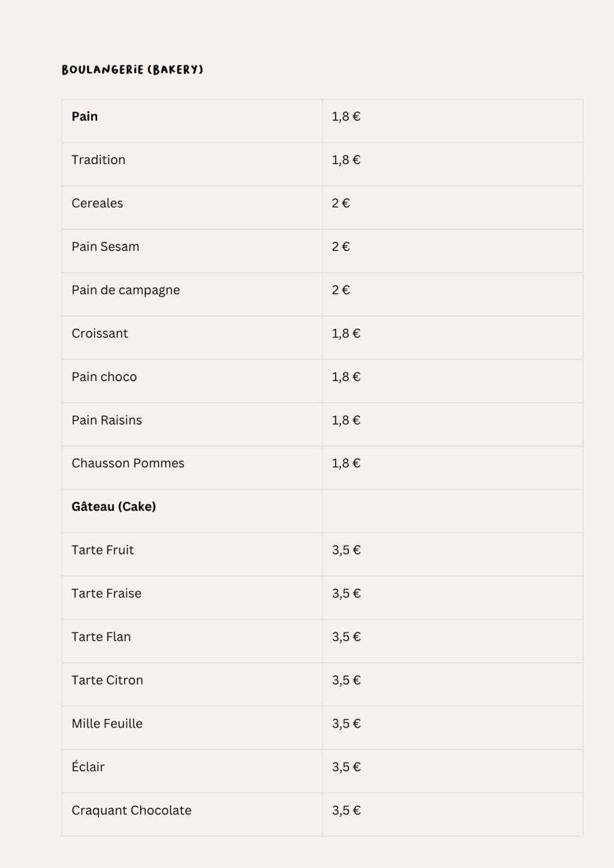Click the Tradition item name
The width and height of the screenshot is (614, 868).
98,160
